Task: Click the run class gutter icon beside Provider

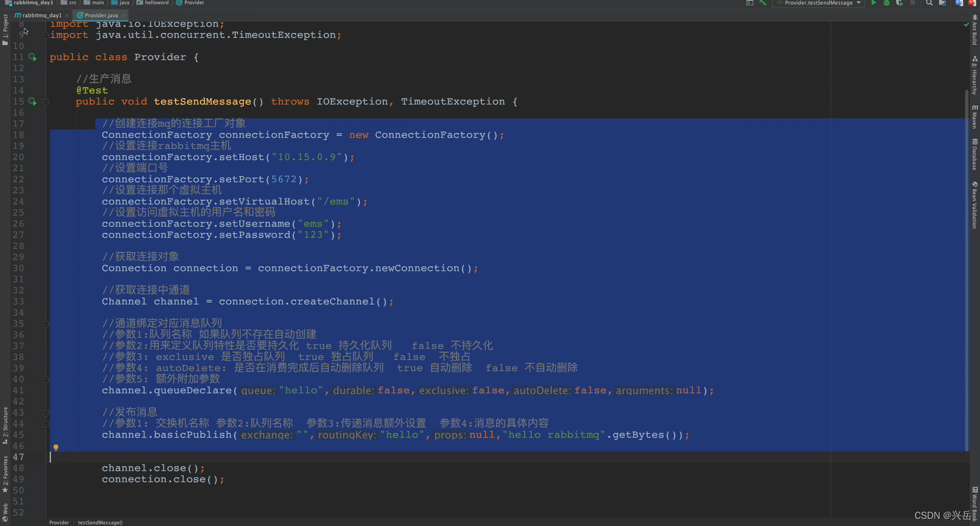Action: point(32,57)
